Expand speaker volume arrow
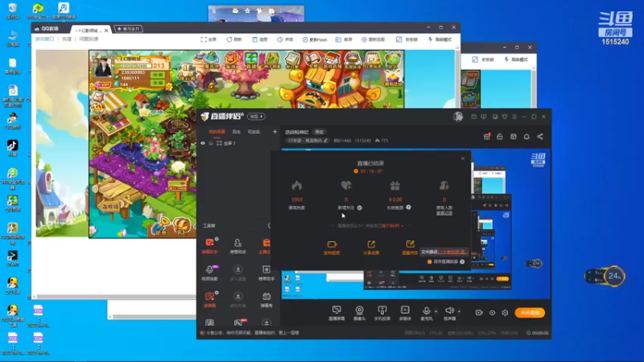This screenshot has height=362, width=644. [x=459, y=311]
